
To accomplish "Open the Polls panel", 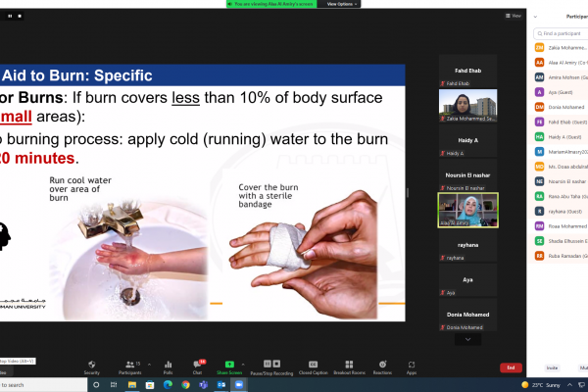I will coord(168,367).
